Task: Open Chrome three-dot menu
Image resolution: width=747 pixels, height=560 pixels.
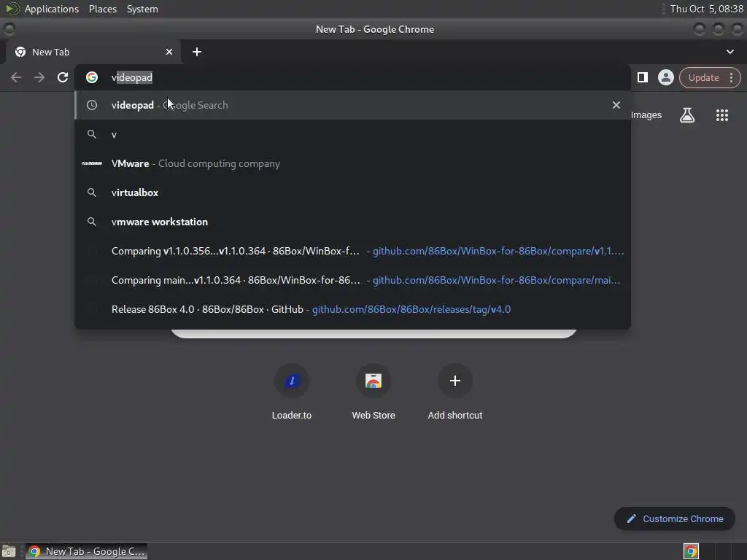Action: [731, 77]
